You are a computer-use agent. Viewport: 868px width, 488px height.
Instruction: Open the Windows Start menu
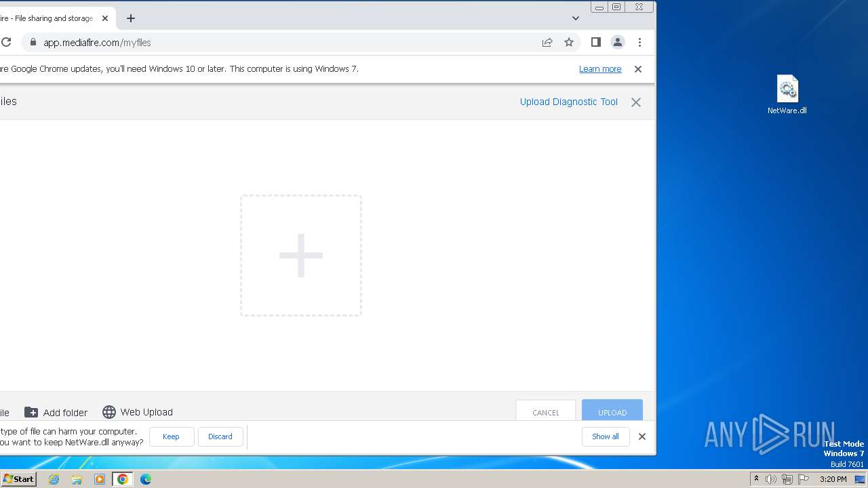point(18,479)
